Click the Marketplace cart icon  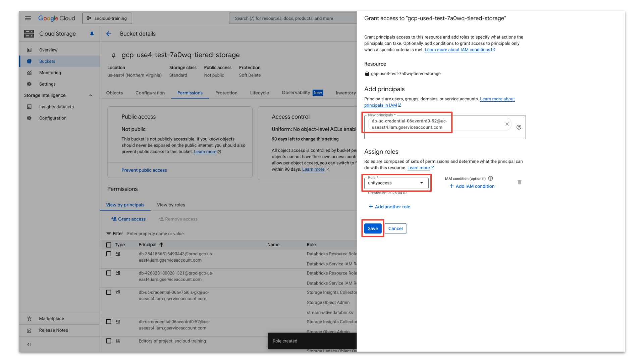[29, 319]
